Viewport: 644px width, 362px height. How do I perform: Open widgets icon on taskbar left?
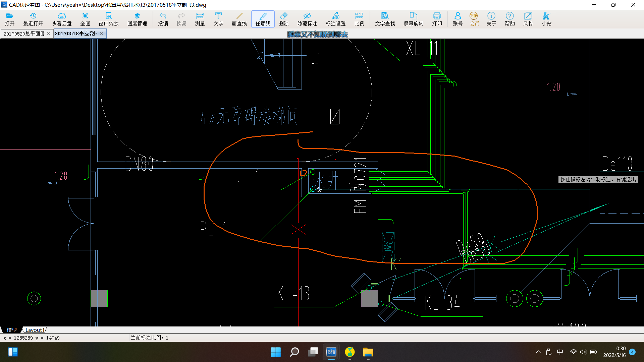coord(13,352)
